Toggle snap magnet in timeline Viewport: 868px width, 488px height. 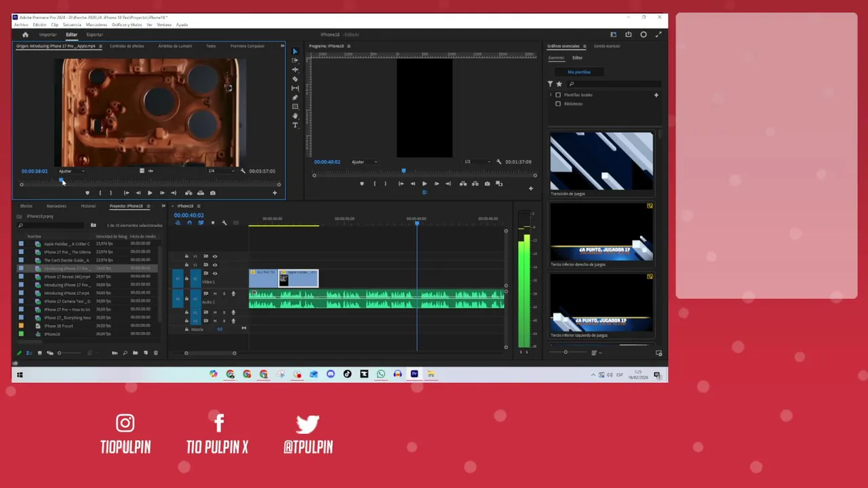(x=189, y=223)
